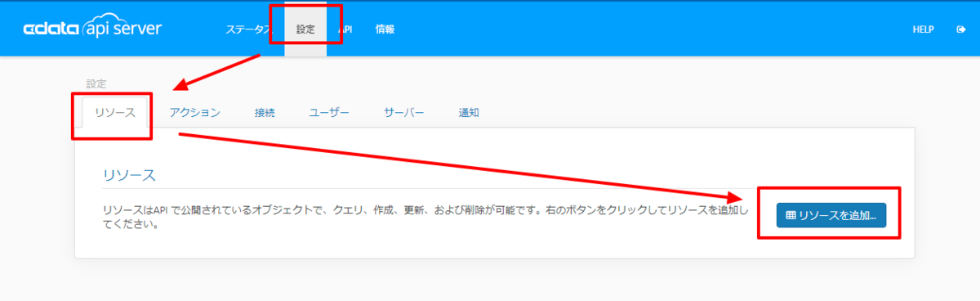Image resolution: width=980 pixels, height=301 pixels.
Task: Click the logout icon
Action: click(960, 29)
